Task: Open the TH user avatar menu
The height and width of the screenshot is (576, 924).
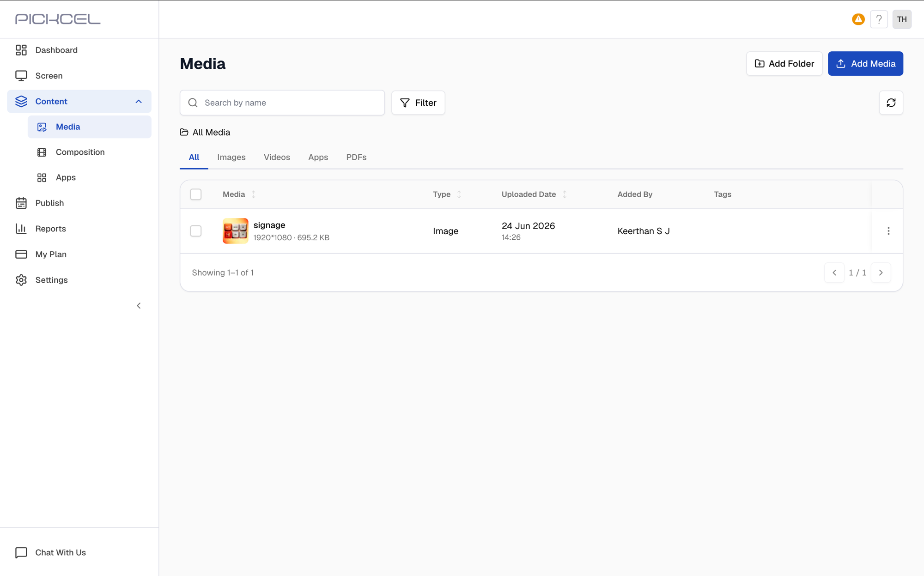Action: (x=902, y=19)
